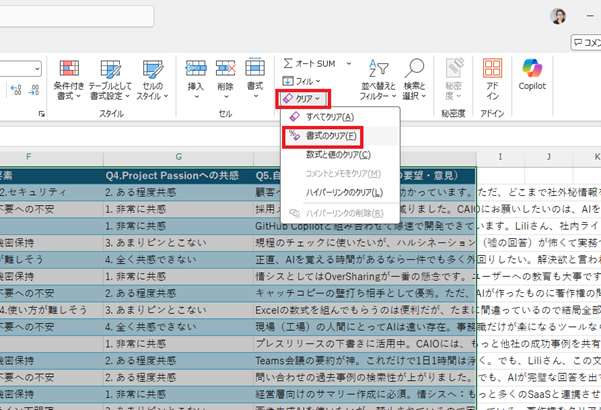Open the アドイン add-ins button
This screenshot has height=410, width=601.
(493, 75)
